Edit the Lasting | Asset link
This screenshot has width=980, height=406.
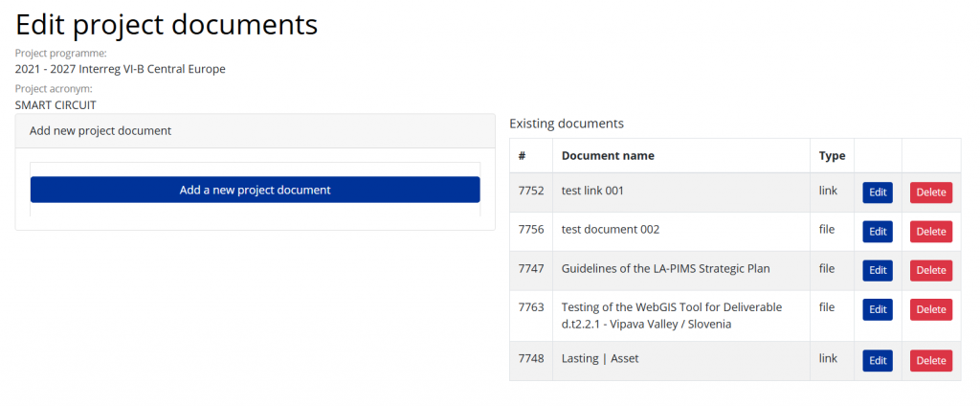coord(877,361)
